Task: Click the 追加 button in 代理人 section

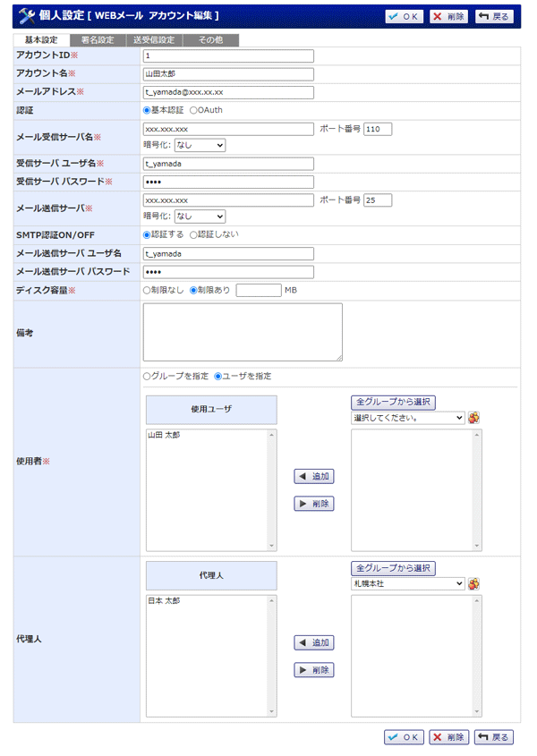Action: [x=314, y=642]
